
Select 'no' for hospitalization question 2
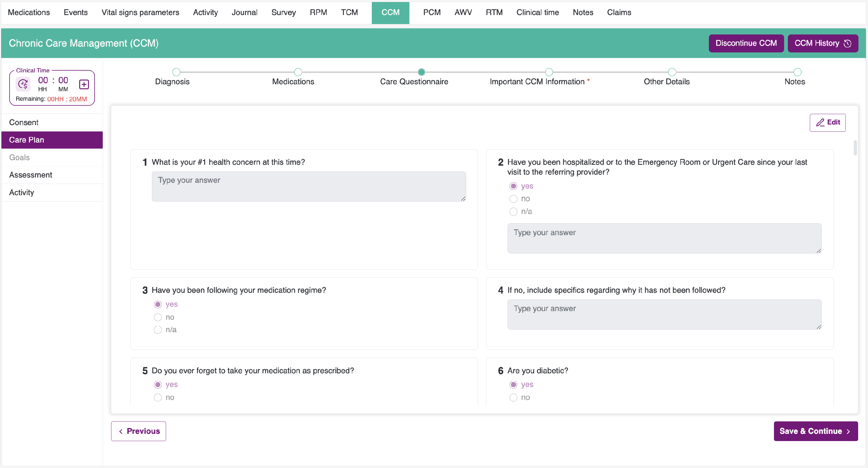(x=513, y=199)
